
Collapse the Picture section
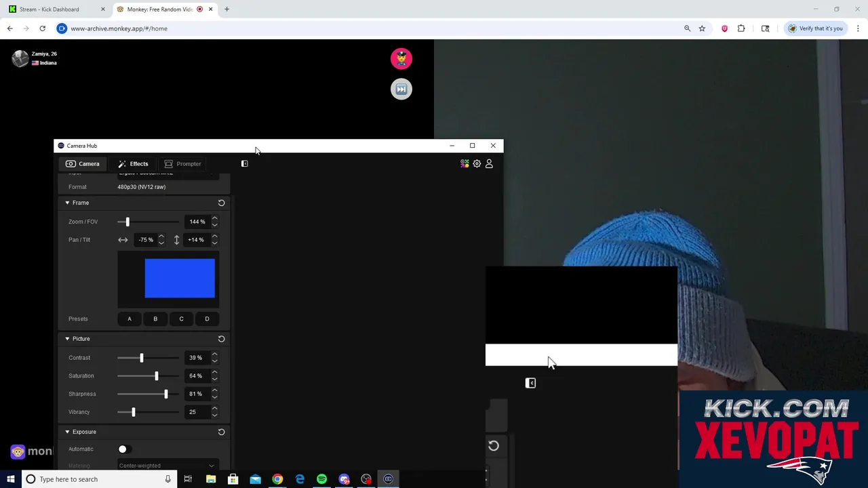click(x=67, y=338)
